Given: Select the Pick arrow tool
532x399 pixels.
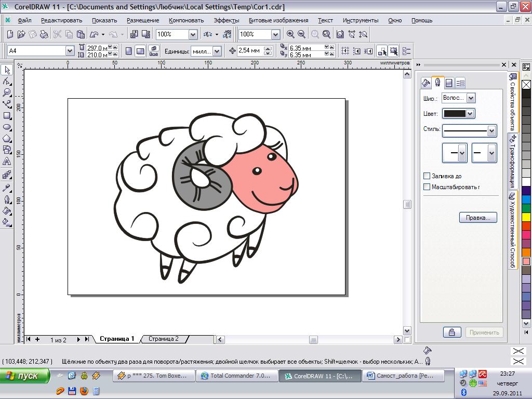Looking at the screenshot, I should coord(7,70).
